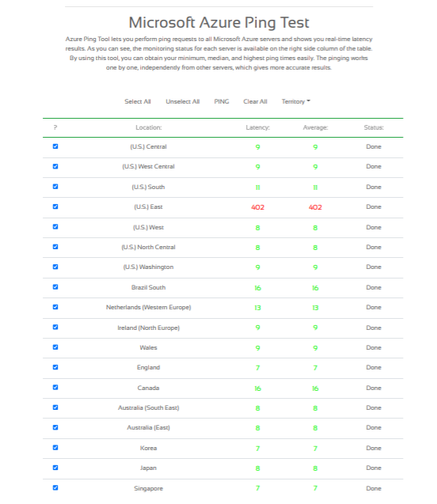Uncheck the Australia (East) checkbox
This screenshot has width=437, height=504.
coord(55,427)
